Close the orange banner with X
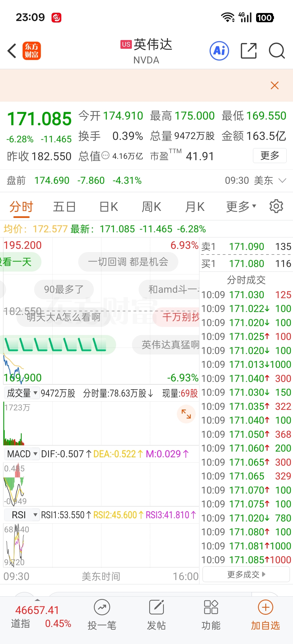The height and width of the screenshot is (644, 293). tap(275, 85)
